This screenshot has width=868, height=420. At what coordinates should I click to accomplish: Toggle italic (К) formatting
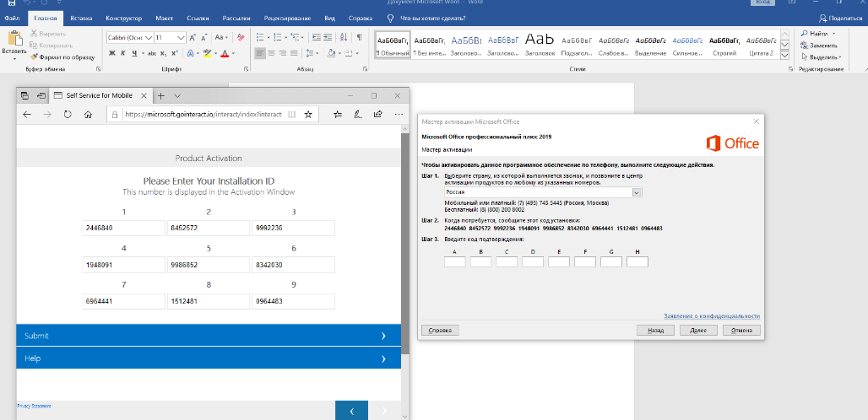click(123, 54)
